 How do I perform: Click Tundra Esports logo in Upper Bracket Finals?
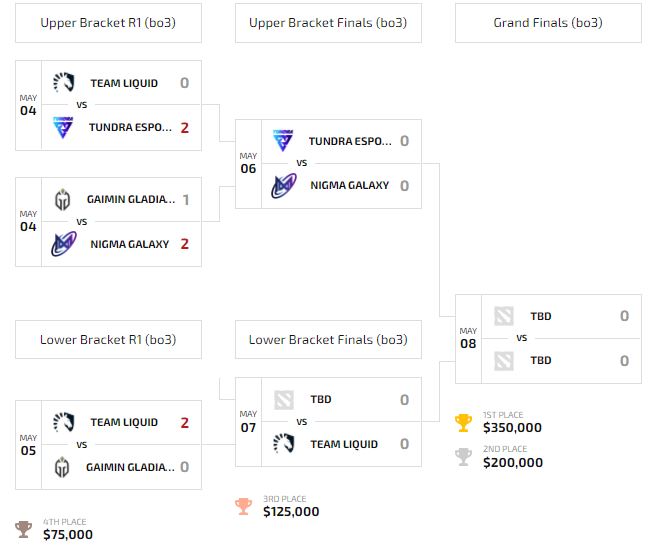pos(282,141)
